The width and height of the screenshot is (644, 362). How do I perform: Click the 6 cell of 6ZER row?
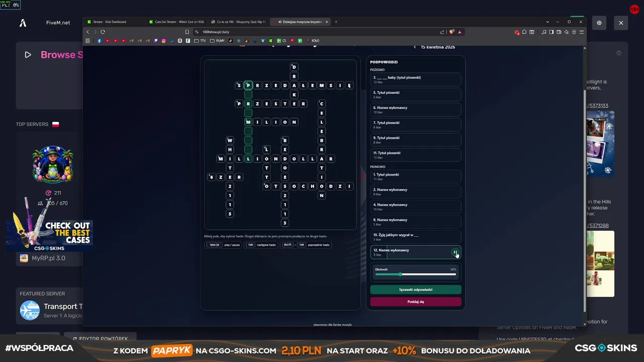tap(211, 177)
